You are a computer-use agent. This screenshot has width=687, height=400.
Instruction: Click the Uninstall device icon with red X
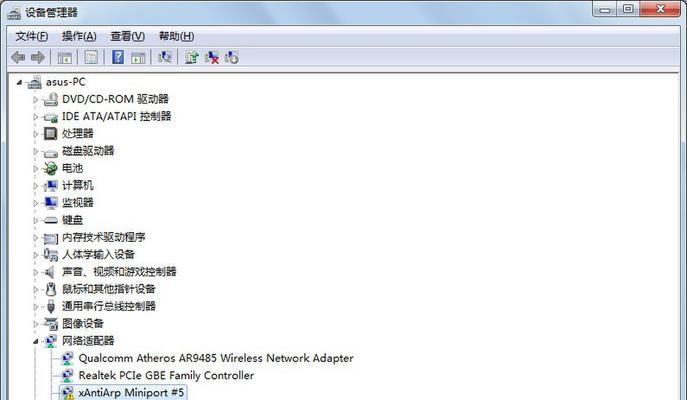pyautogui.click(x=212, y=57)
